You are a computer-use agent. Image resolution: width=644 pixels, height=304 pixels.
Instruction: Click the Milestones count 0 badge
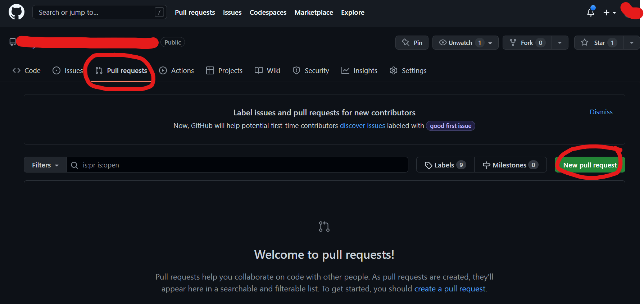coord(533,165)
